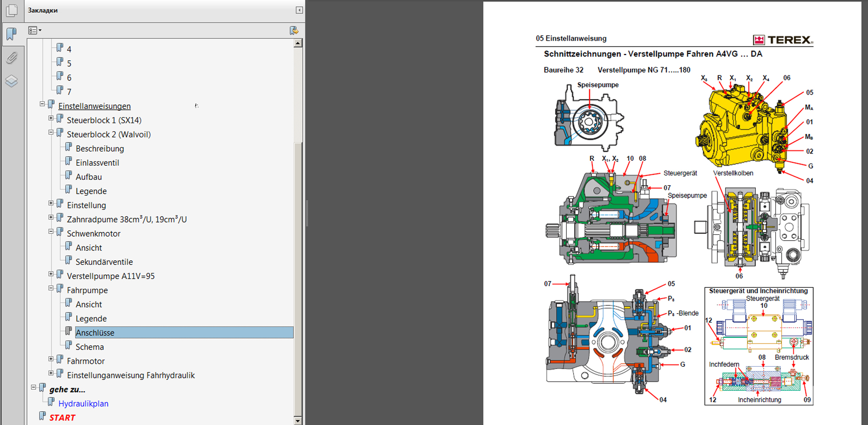Show the Layers panel icon
Viewport: 868px width, 425px height.
[12, 81]
